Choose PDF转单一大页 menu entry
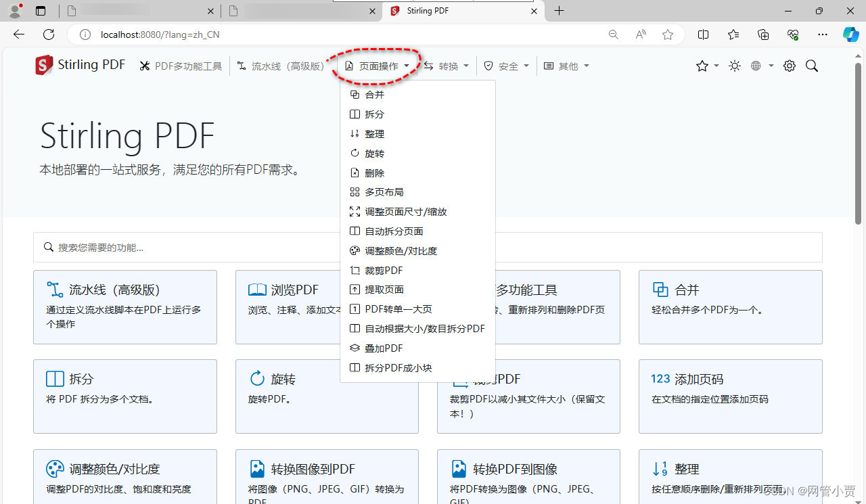 point(417,309)
